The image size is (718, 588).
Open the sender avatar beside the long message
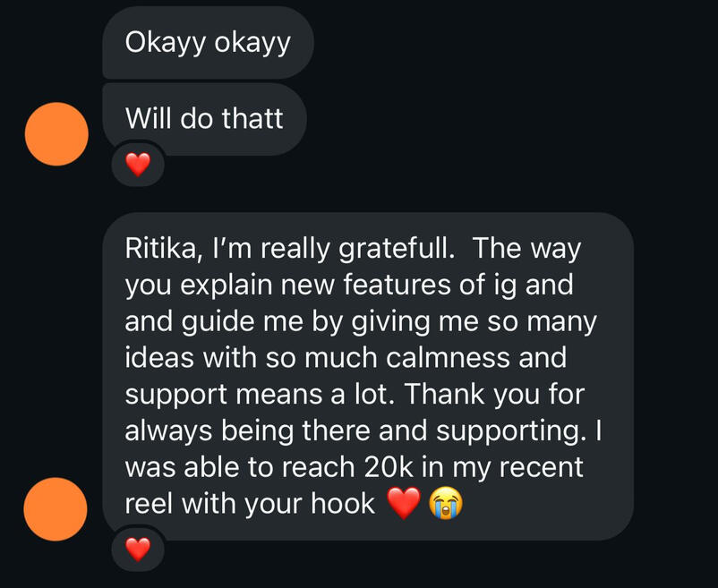click(56, 509)
